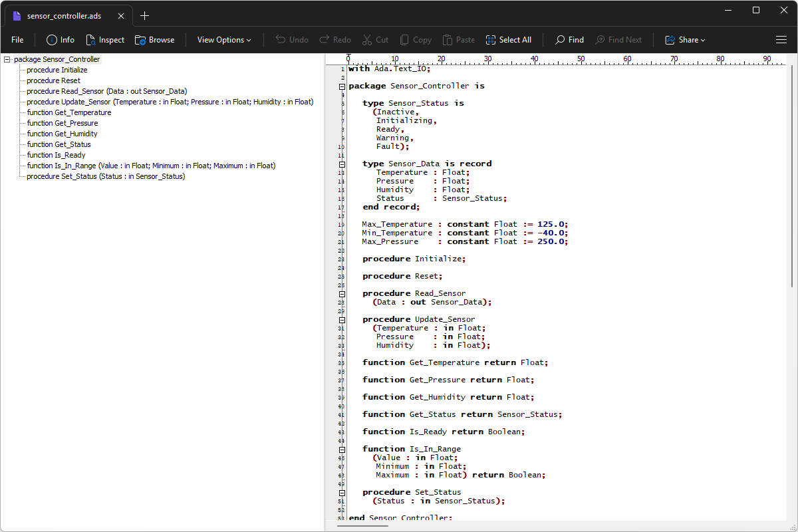
Task: Click 'with Ada.Text_IO;' code line
Action: coord(390,68)
